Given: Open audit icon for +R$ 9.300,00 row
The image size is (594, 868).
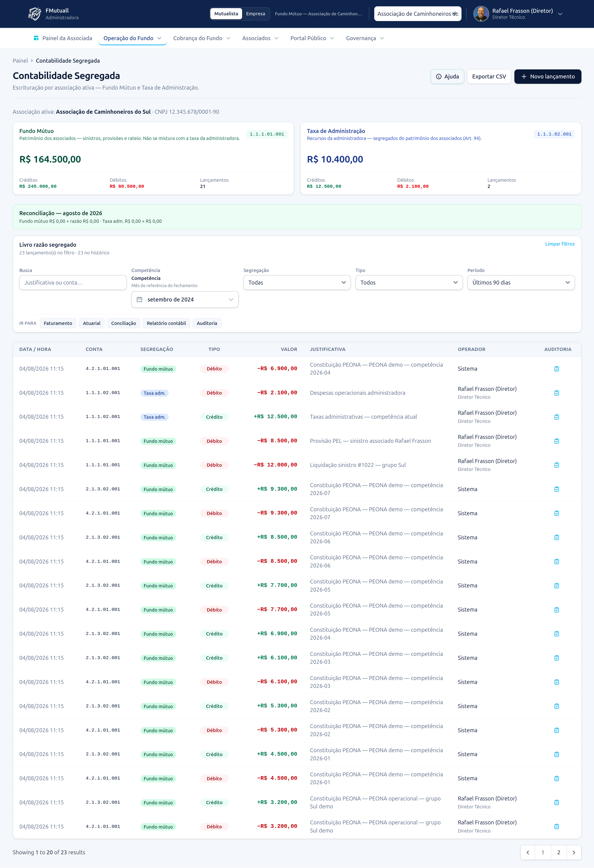Looking at the screenshot, I should point(557,489).
